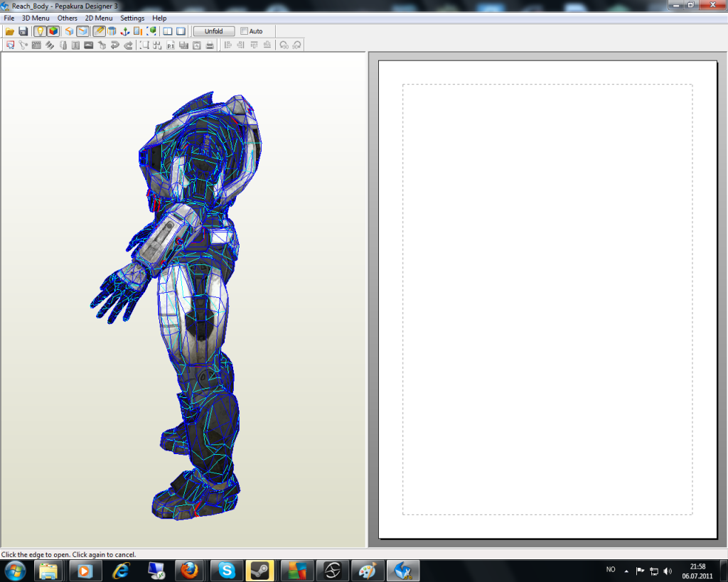Toggle the colored cube texture button

tap(53, 31)
